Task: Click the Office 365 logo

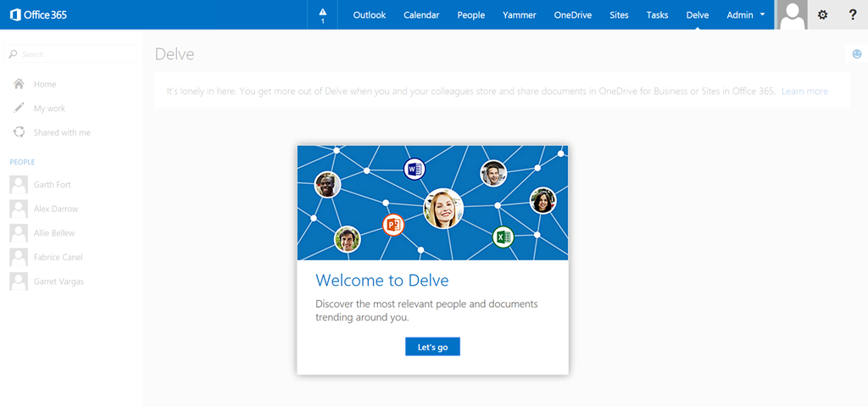Action: tap(38, 15)
